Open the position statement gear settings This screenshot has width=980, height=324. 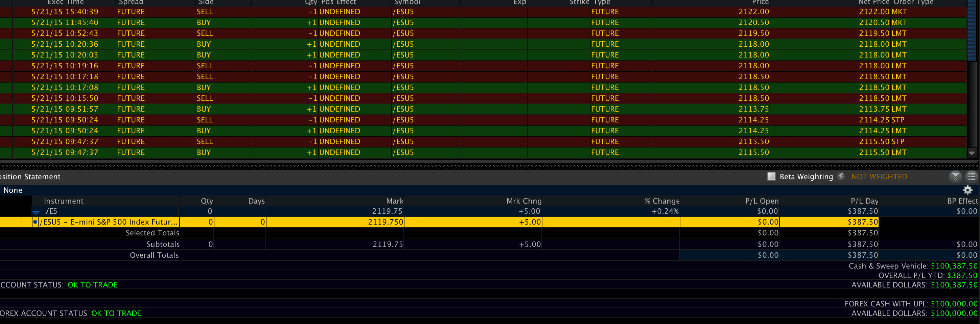967,190
